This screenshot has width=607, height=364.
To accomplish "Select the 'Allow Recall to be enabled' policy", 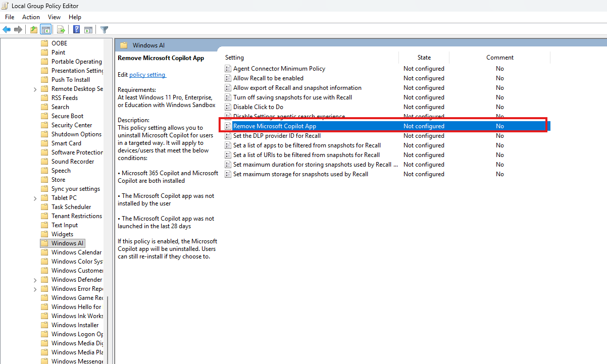I will pyautogui.click(x=268, y=78).
